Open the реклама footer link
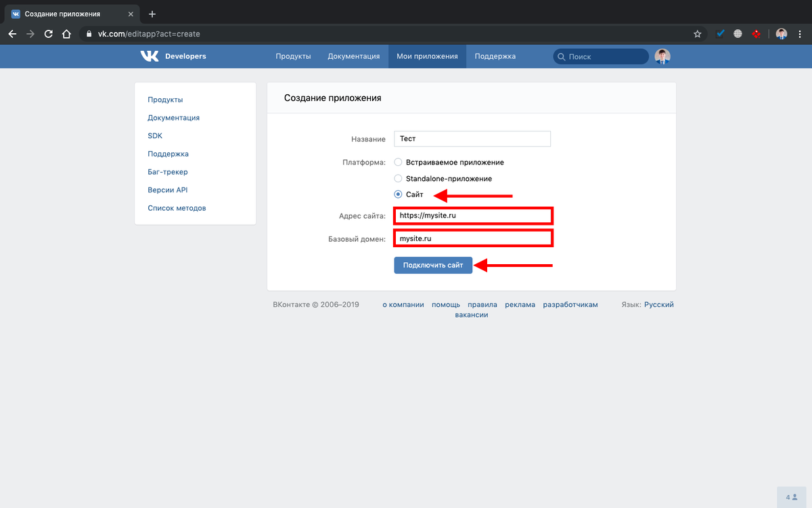This screenshot has width=812, height=508. 520,305
